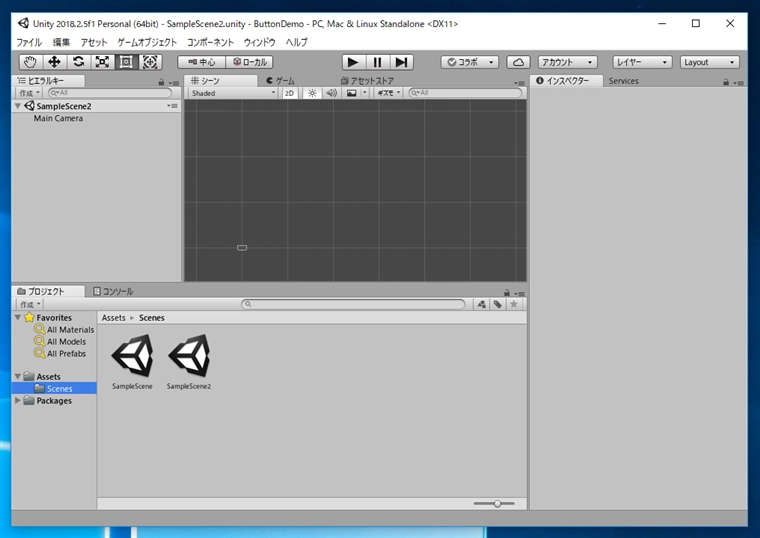
Task: Switch to the アセットストア tab
Action: [367, 80]
